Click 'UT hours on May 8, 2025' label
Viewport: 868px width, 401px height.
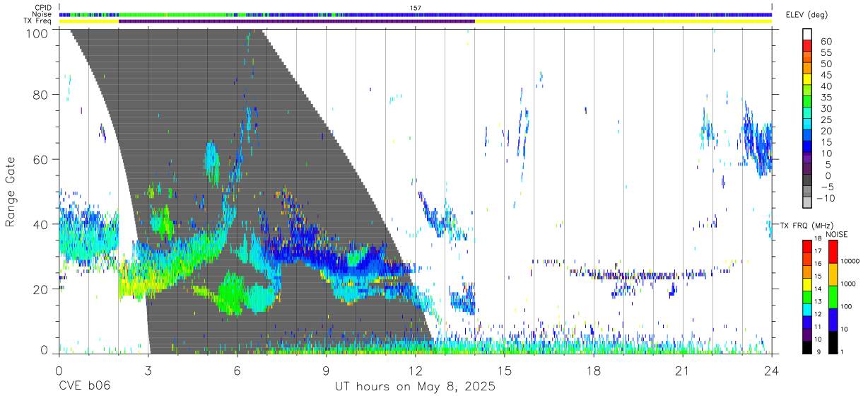pyautogui.click(x=416, y=387)
